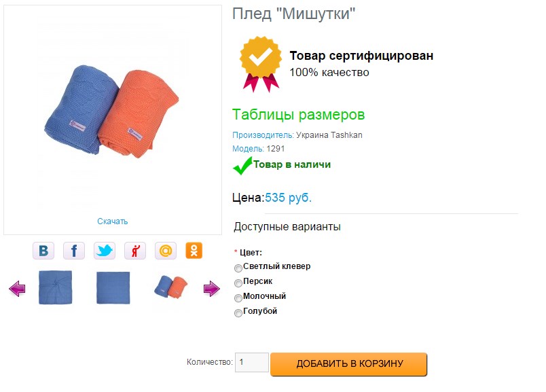The image size is (546, 392).
Task: Open the Таблицы размеров link
Action: (298, 114)
